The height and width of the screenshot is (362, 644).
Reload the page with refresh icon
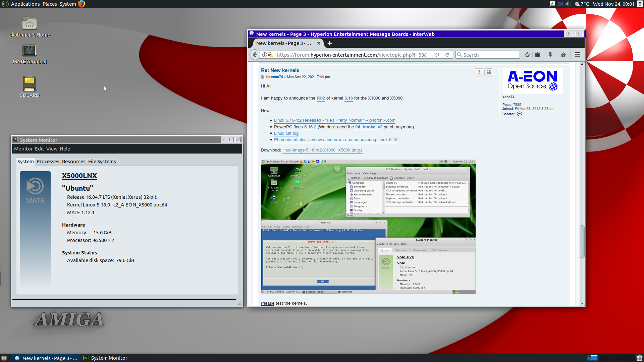(447, 55)
